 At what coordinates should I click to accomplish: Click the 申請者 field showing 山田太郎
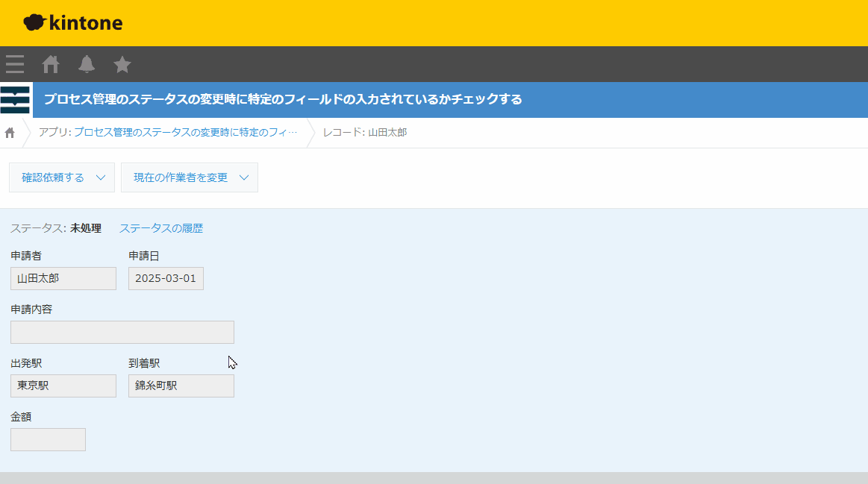(63, 278)
